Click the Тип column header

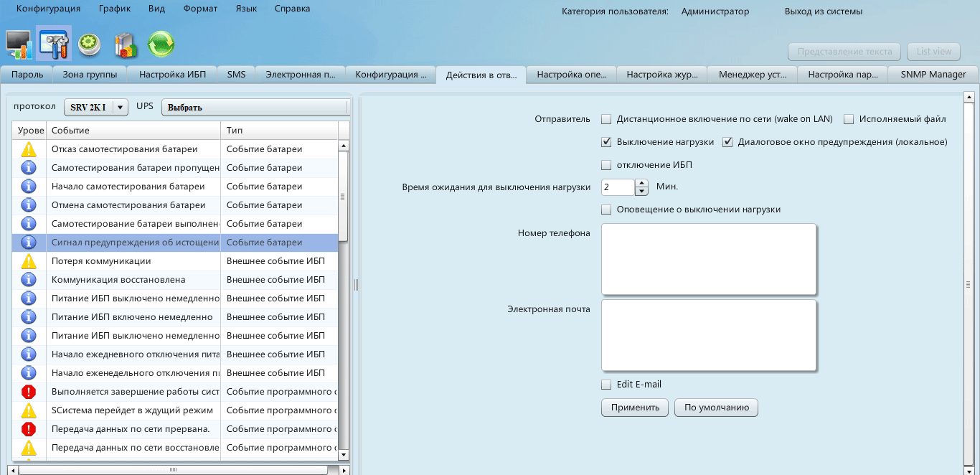click(x=279, y=131)
